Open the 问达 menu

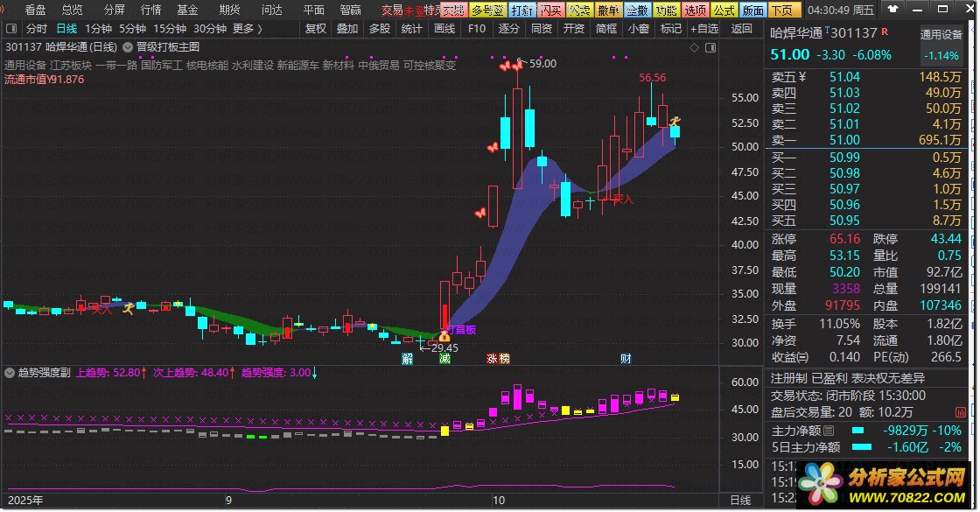[x=272, y=10]
